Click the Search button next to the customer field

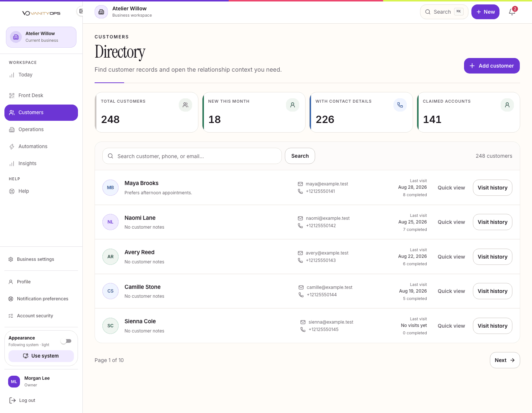300,156
